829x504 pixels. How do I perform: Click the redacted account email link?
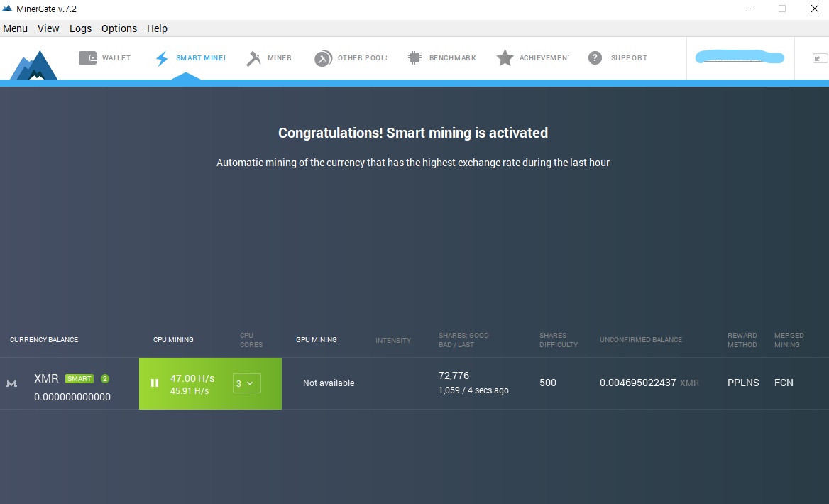(x=740, y=57)
